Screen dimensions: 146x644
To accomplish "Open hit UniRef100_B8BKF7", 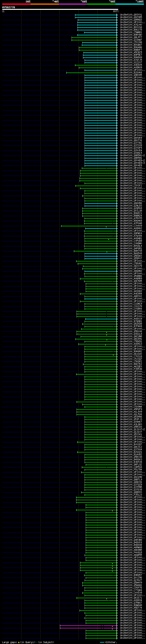I will pos(131,50).
